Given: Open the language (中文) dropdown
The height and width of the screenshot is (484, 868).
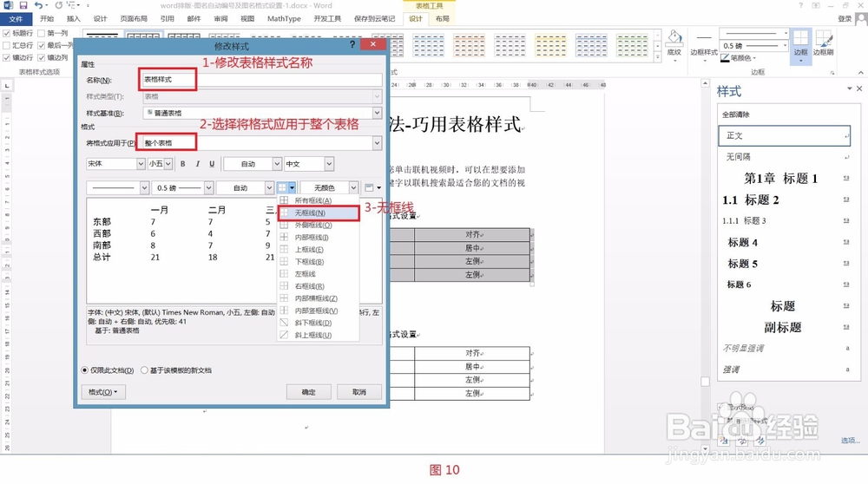Looking at the screenshot, I should point(329,164).
